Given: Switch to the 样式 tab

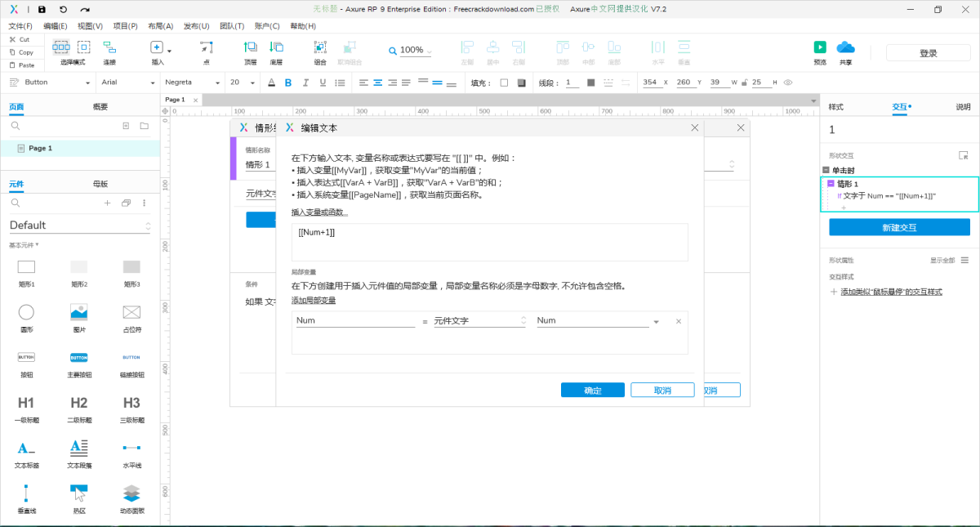Looking at the screenshot, I should coord(835,107).
